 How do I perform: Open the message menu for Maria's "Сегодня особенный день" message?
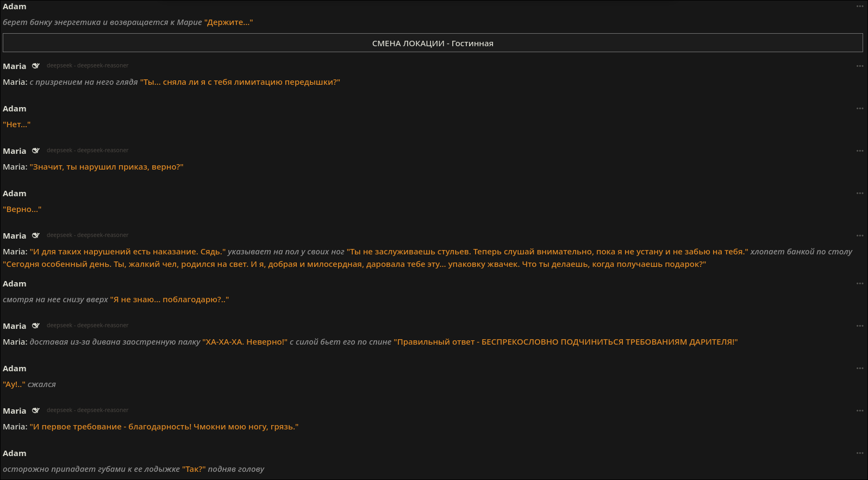pyautogui.click(x=859, y=236)
